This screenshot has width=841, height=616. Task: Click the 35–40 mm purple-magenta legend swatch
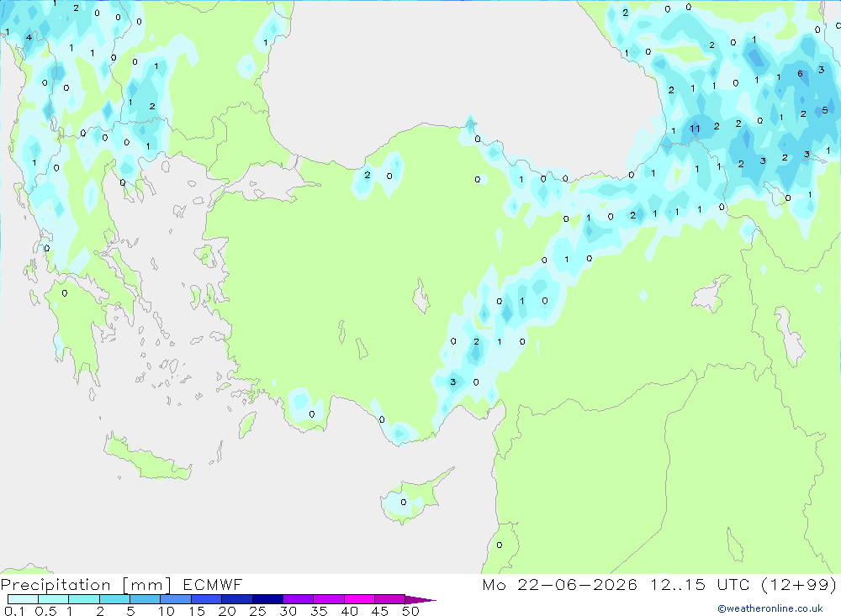pos(329,599)
